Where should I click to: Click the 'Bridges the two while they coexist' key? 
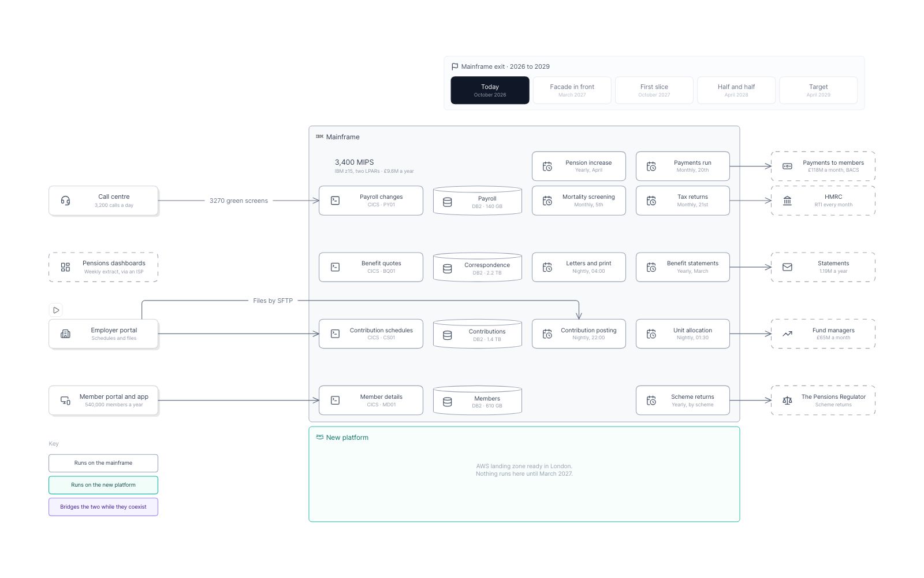pyautogui.click(x=103, y=507)
